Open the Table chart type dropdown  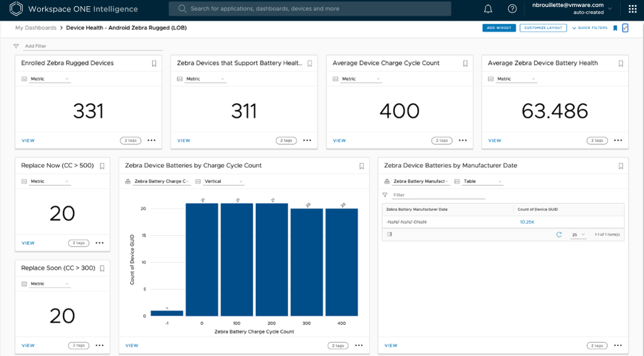482,182
